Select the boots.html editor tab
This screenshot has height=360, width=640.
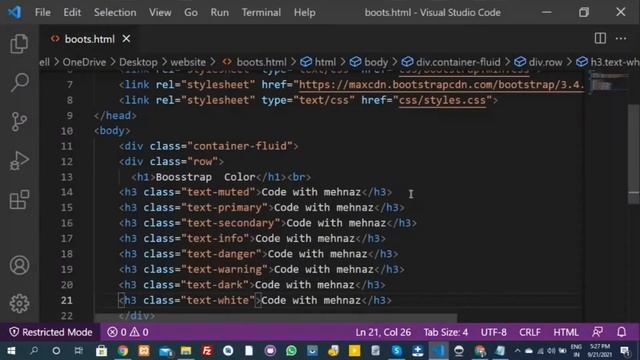(89, 39)
